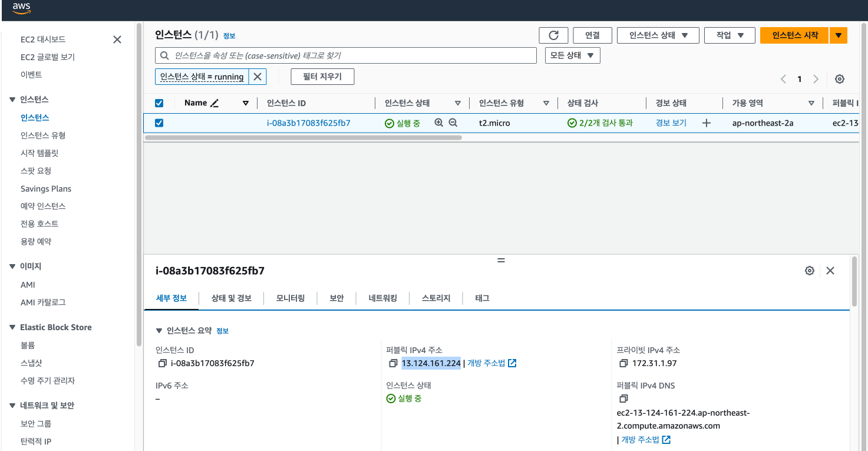Image resolution: width=868 pixels, height=451 pixels.
Task: Sort by 인스턴스 상태 column arrow
Action: [458, 103]
